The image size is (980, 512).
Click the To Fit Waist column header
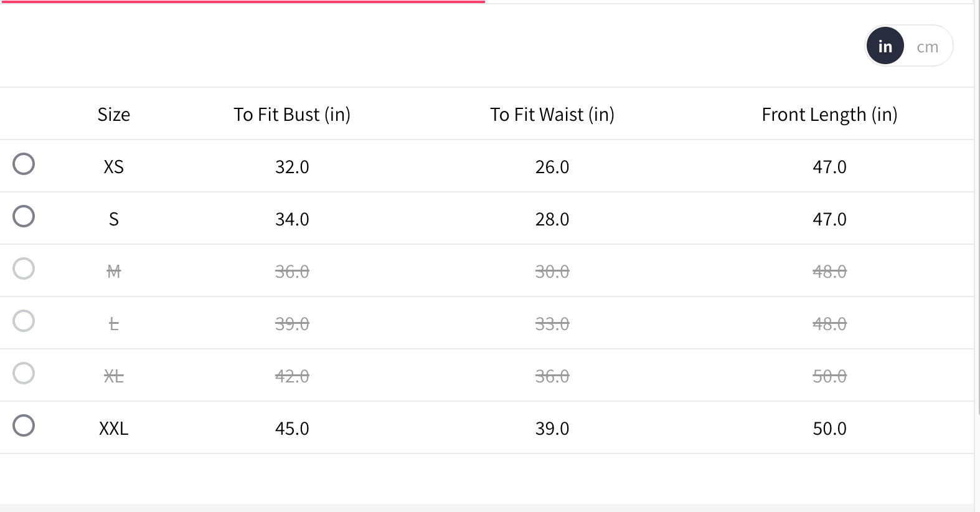[x=552, y=115]
